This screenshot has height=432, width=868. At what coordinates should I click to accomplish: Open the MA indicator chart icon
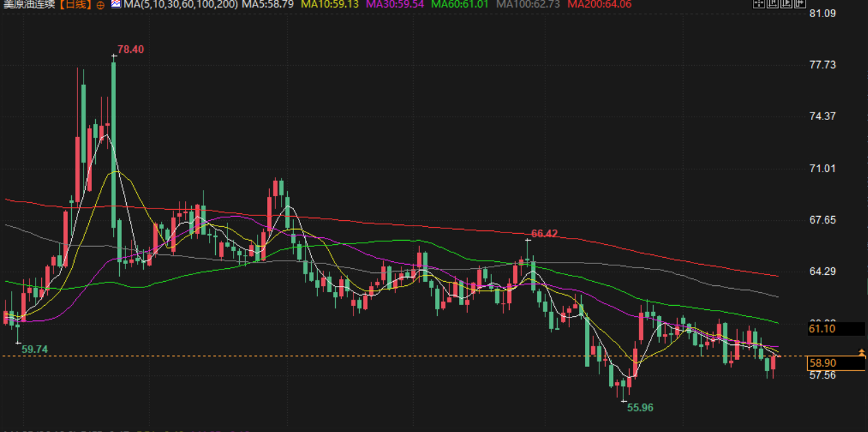point(116,4)
